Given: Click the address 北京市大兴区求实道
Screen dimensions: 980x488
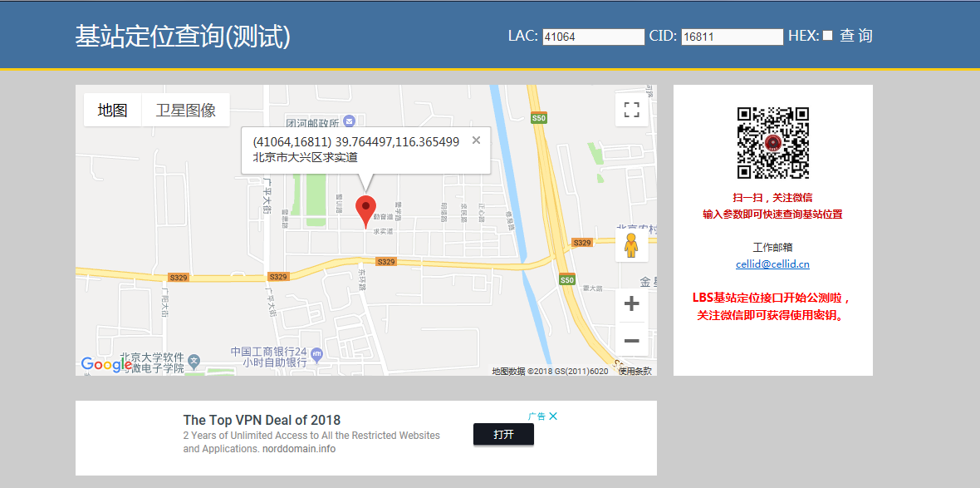Looking at the screenshot, I should tap(305, 157).
